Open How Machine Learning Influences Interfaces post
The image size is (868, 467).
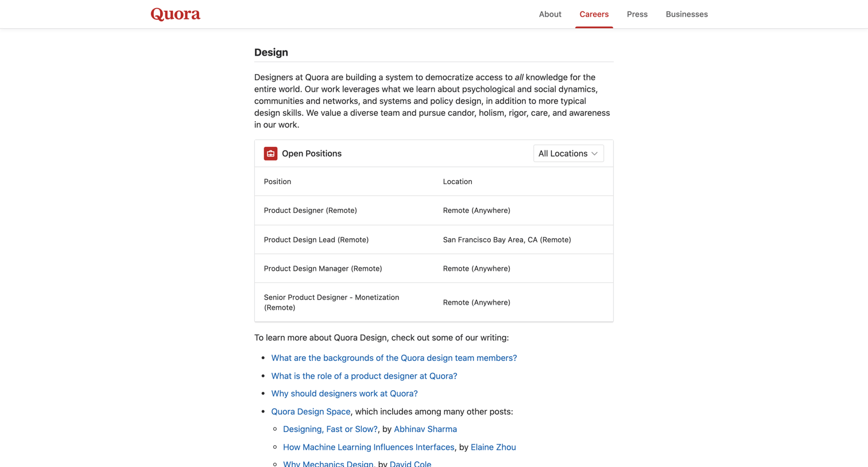[369, 447]
